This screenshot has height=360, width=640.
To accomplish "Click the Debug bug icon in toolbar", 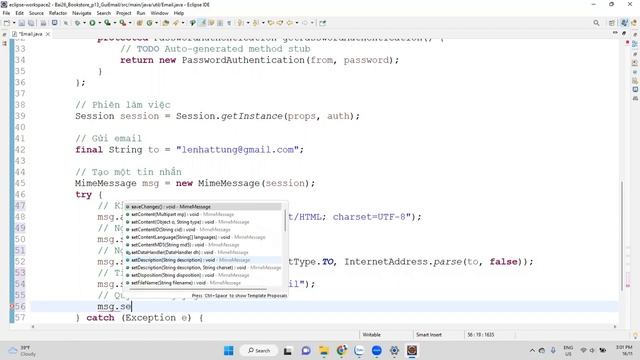I will [77, 23].
